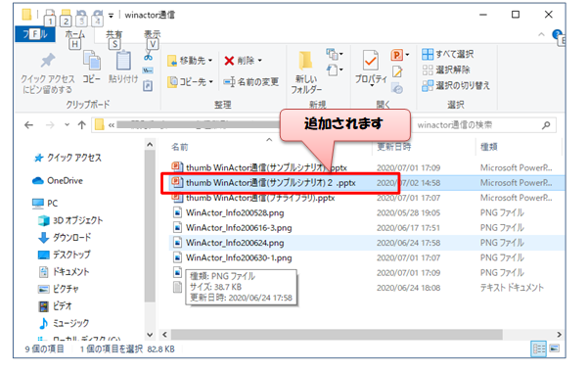Click Invert selection (選択の切り替え)

coord(456,85)
